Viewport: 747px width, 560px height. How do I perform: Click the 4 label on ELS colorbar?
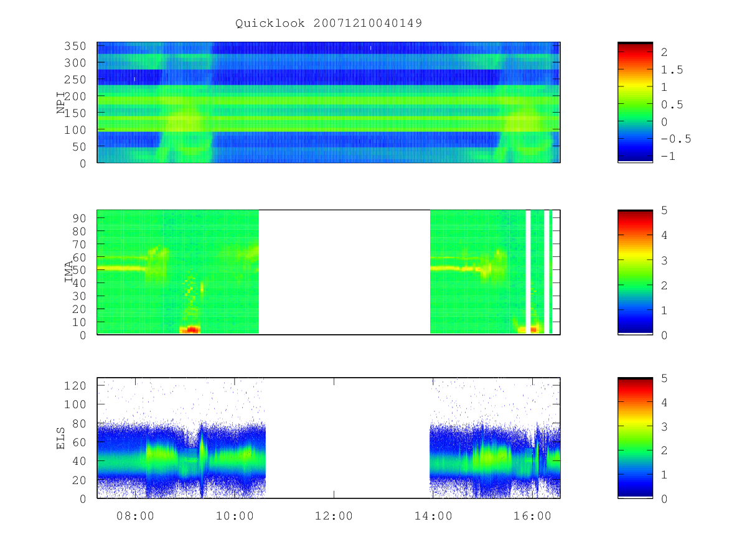[x=664, y=402]
